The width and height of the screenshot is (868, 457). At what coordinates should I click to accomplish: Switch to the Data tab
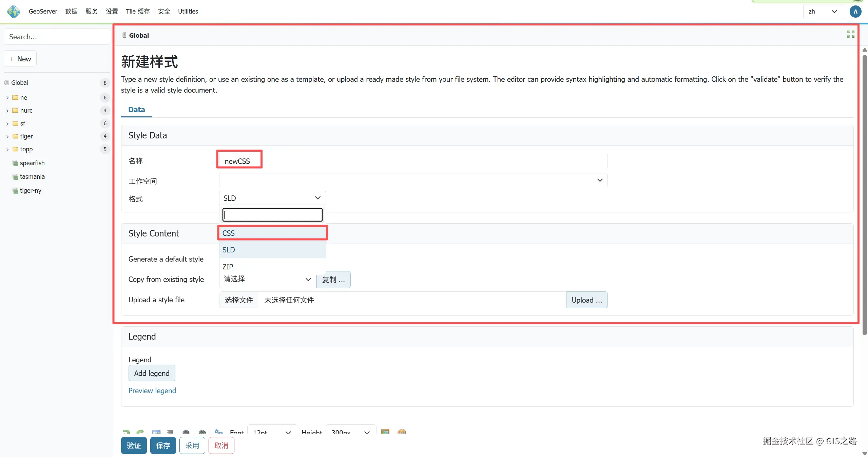136,110
